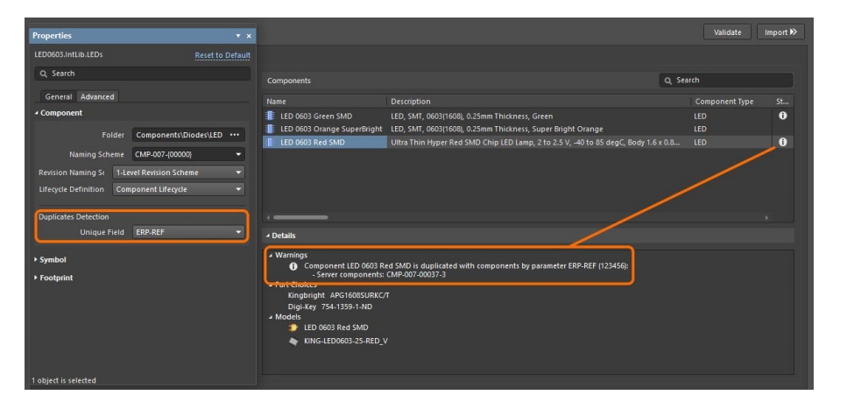Image resolution: width=868 pixels, height=402 pixels.
Task: Click the LED type cell for Green SMD
Action: click(700, 116)
